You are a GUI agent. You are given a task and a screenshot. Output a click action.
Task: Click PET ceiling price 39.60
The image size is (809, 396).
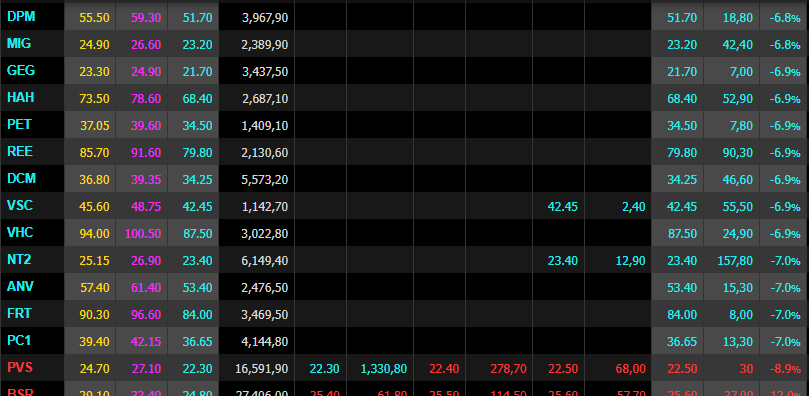point(146,126)
